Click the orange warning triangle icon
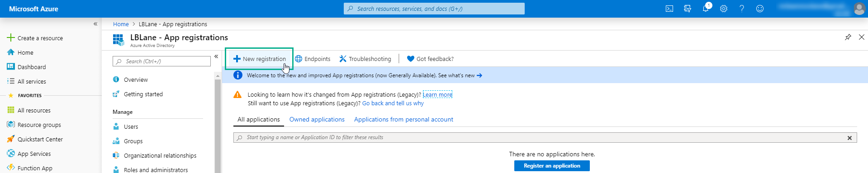Viewport: 868px width, 173px height. click(x=237, y=94)
